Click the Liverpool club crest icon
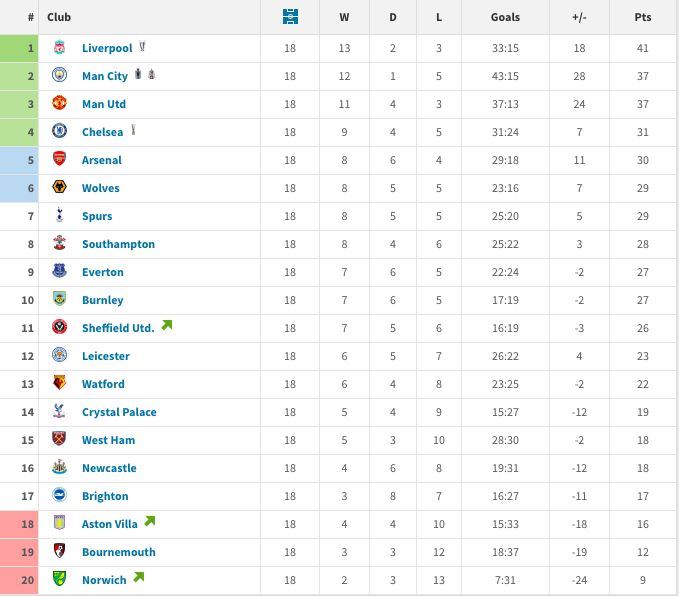The image size is (679, 596). click(x=59, y=47)
